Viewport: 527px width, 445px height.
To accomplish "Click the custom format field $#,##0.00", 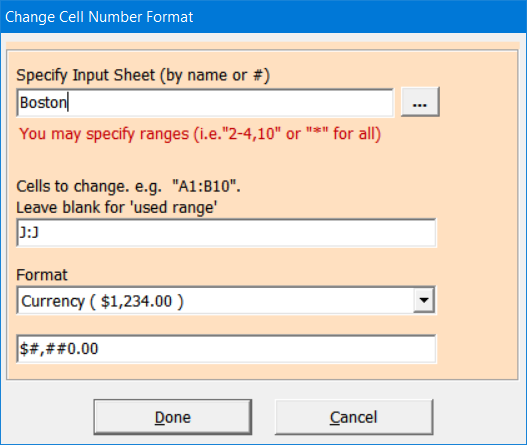I will (226, 349).
